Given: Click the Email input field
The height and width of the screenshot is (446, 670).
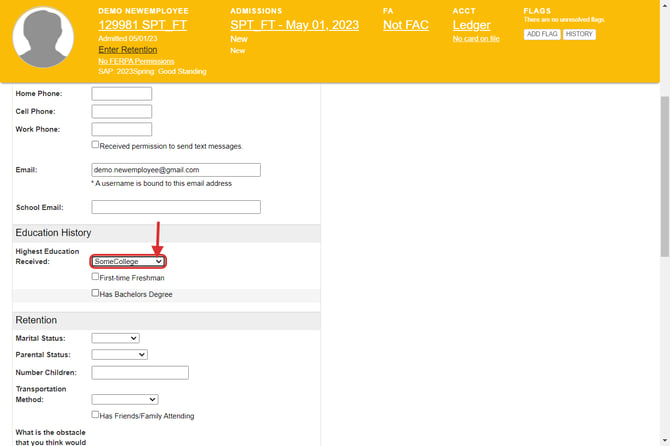Looking at the screenshot, I should [176, 170].
